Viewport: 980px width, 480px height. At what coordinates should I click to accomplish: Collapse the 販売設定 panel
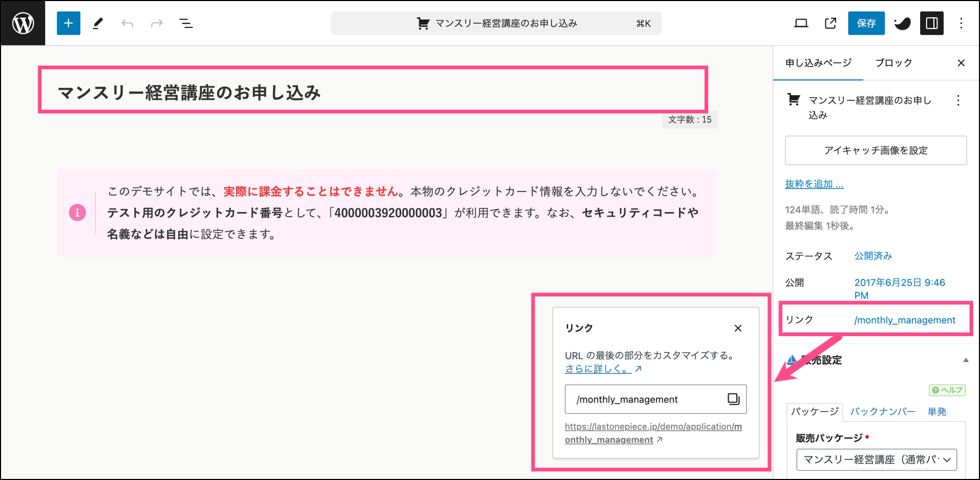[x=965, y=360]
